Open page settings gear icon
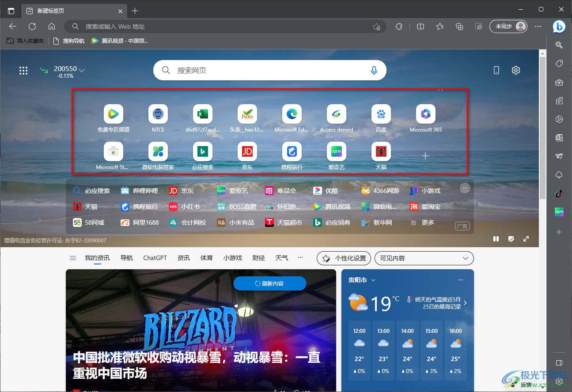572x392 pixels. (516, 70)
